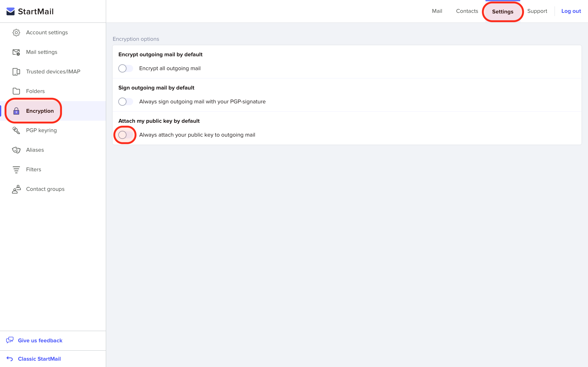Select the Trusted devices/IMAP device icon
This screenshot has width=588, height=367.
[x=16, y=72]
